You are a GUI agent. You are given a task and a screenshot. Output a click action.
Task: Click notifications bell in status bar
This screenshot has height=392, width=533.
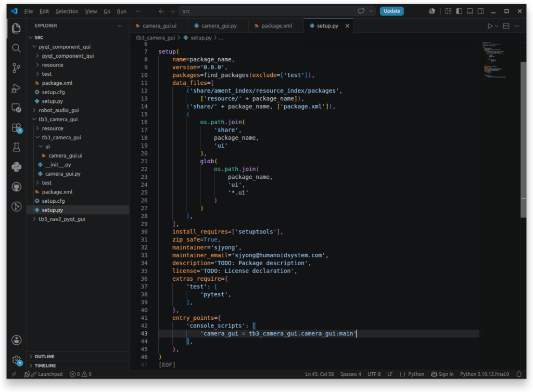click(519, 374)
